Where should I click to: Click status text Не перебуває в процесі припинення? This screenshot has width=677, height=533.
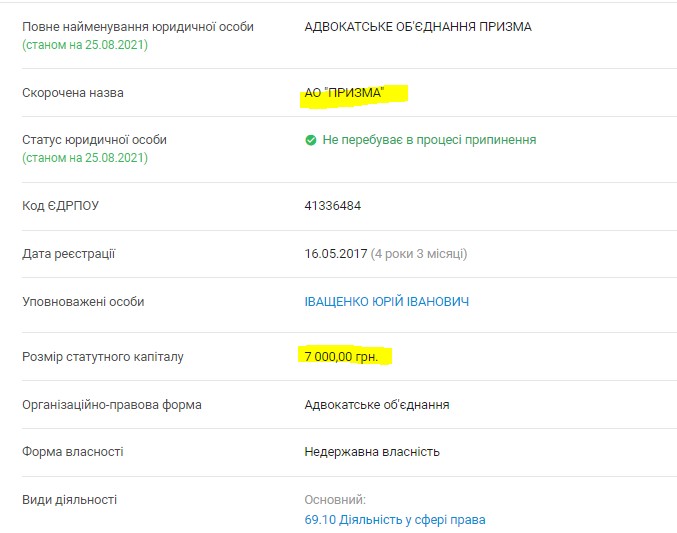[x=429, y=140]
